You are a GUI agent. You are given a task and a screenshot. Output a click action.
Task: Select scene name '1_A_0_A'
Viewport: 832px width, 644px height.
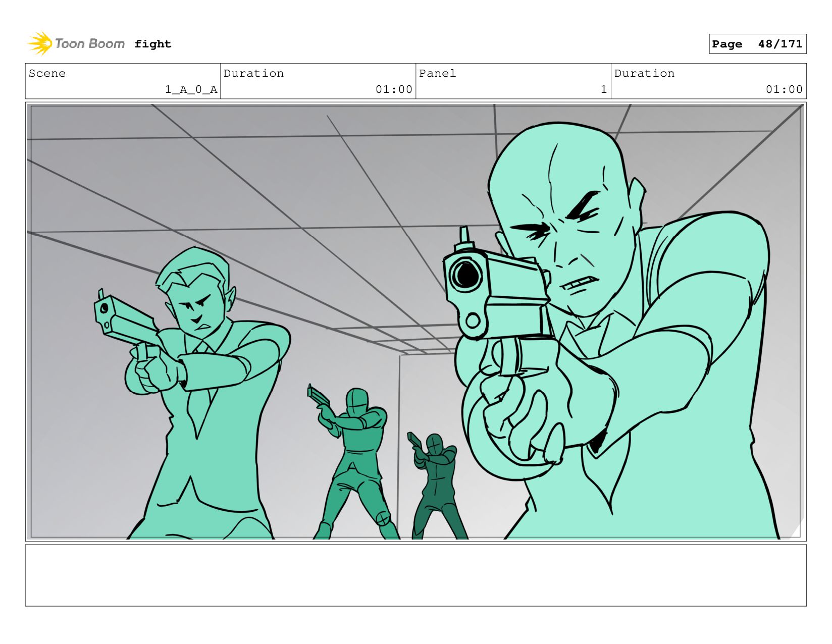191,89
